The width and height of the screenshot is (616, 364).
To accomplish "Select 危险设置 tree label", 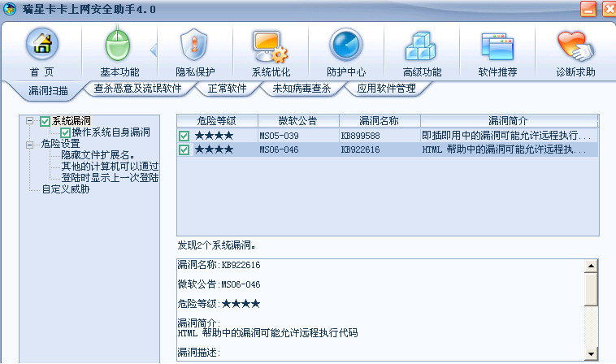I will click(x=60, y=144).
